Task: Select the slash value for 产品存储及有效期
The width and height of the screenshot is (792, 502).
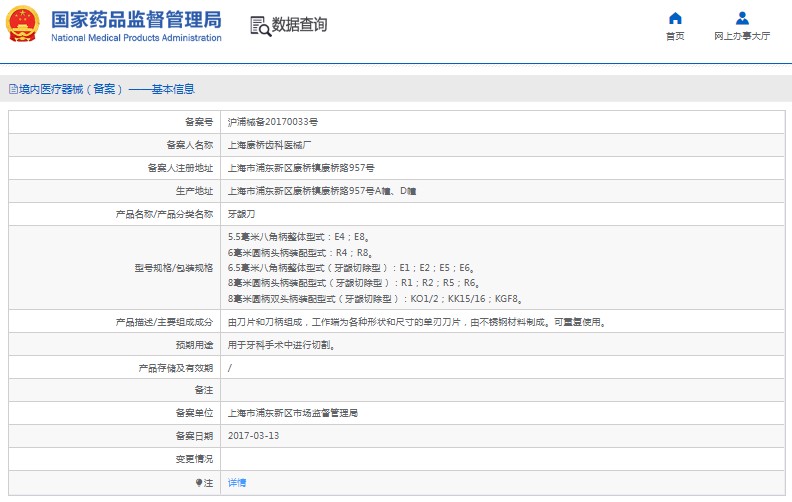Action: tap(230, 368)
